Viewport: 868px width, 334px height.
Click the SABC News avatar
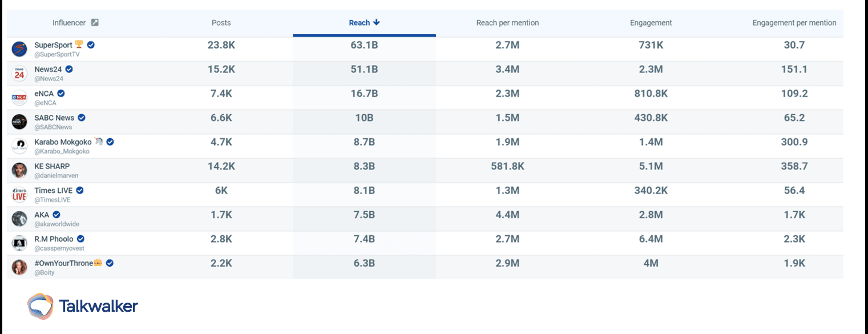click(x=19, y=122)
